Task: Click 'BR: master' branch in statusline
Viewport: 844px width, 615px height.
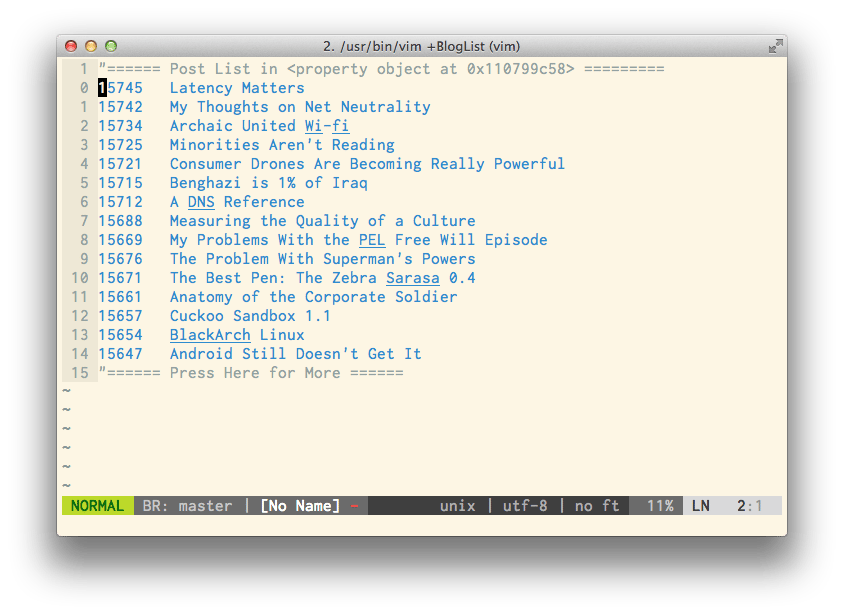Action: click(x=187, y=506)
